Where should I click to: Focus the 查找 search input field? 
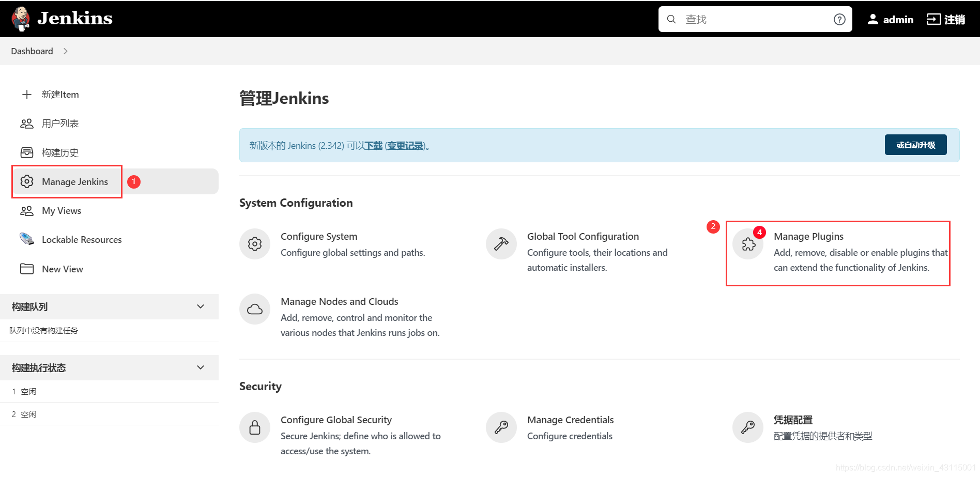[755, 19]
